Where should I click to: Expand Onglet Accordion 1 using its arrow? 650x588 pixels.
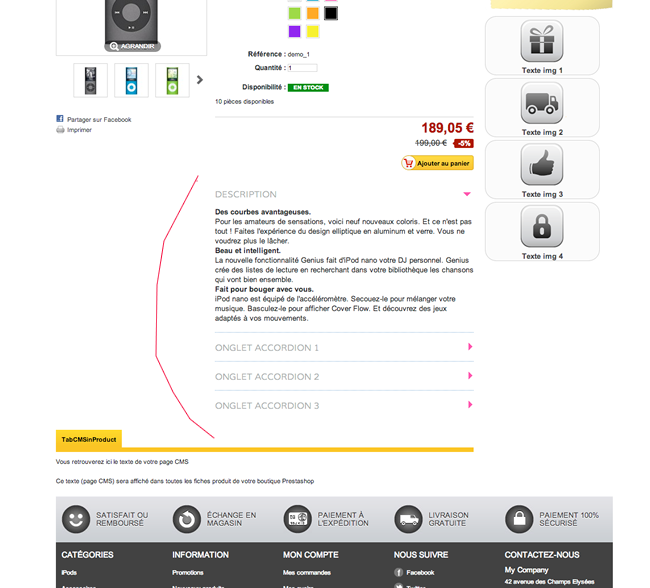coord(470,347)
